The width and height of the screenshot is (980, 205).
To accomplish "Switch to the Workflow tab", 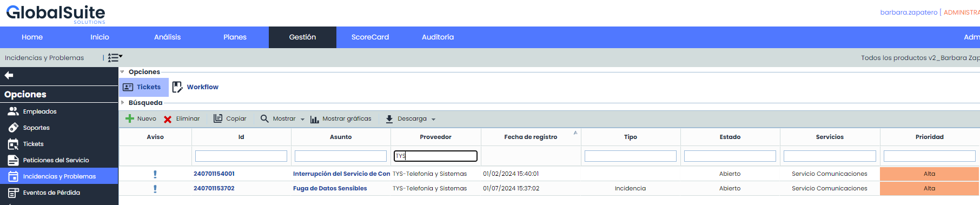I will tap(195, 87).
